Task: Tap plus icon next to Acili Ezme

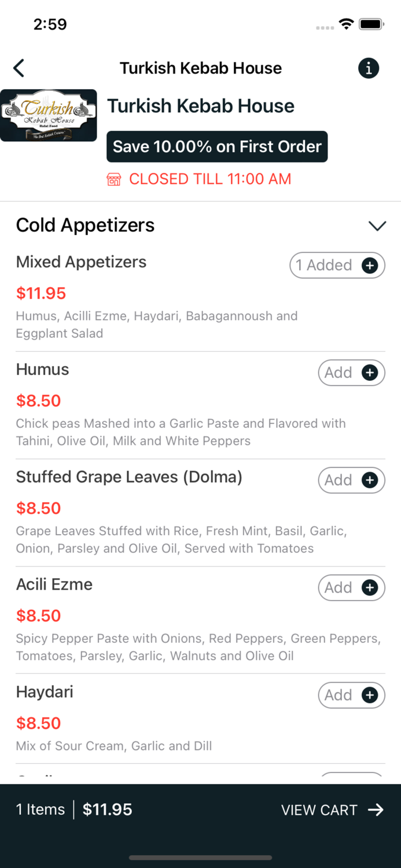Action: coord(370,588)
